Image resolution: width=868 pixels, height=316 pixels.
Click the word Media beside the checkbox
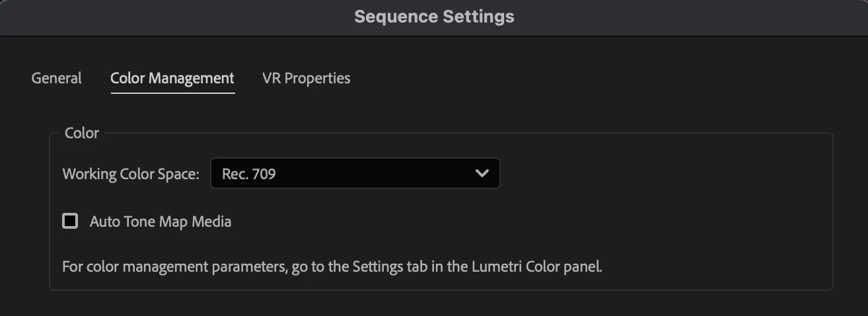(211, 221)
